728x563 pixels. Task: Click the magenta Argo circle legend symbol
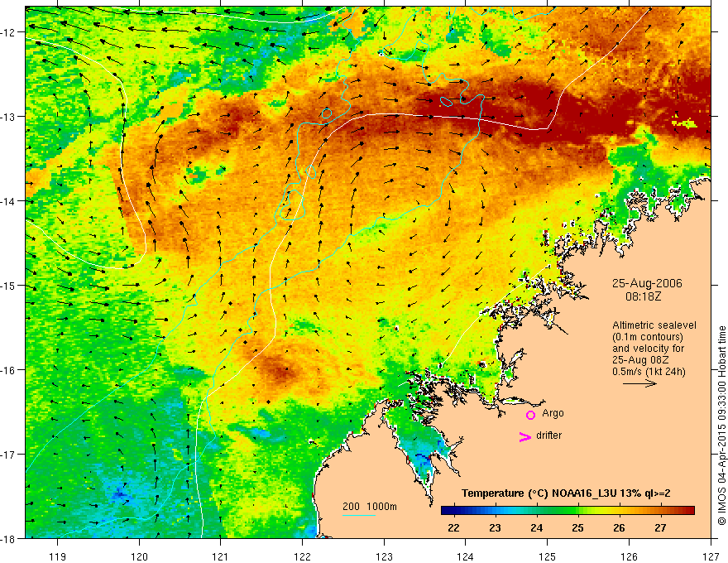530,415
